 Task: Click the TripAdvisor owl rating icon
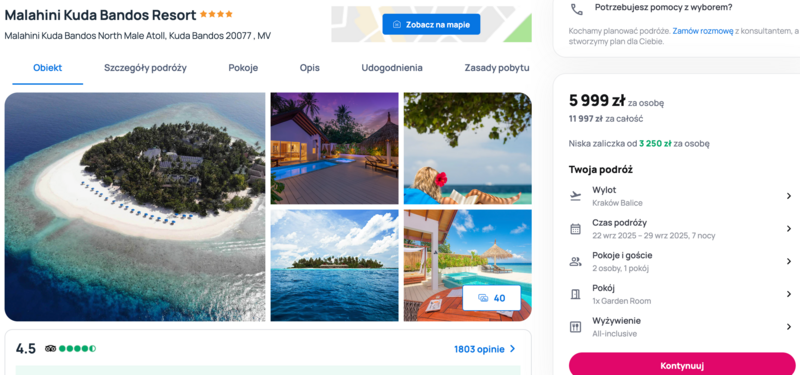coord(51,349)
